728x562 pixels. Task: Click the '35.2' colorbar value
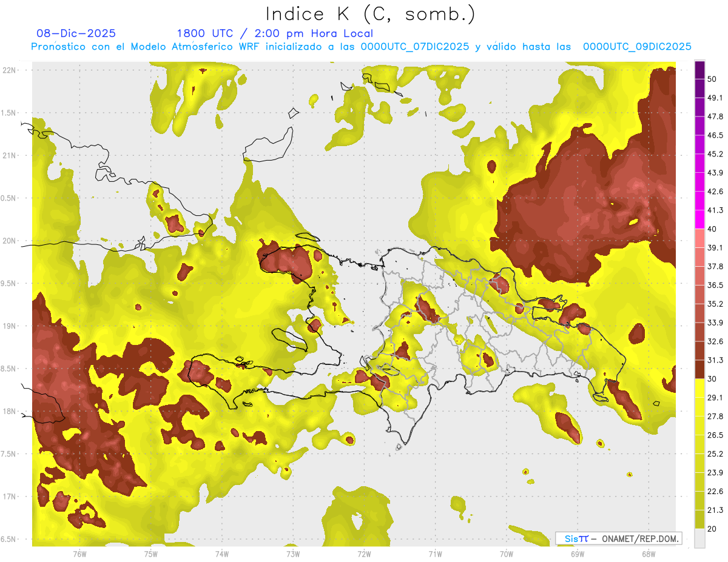[715, 304]
